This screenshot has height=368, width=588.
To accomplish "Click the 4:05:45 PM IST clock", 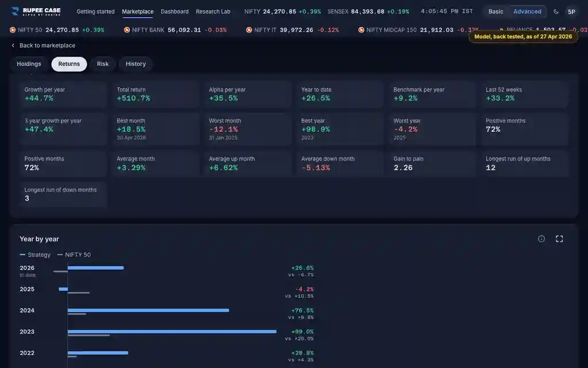I will coord(447,11).
